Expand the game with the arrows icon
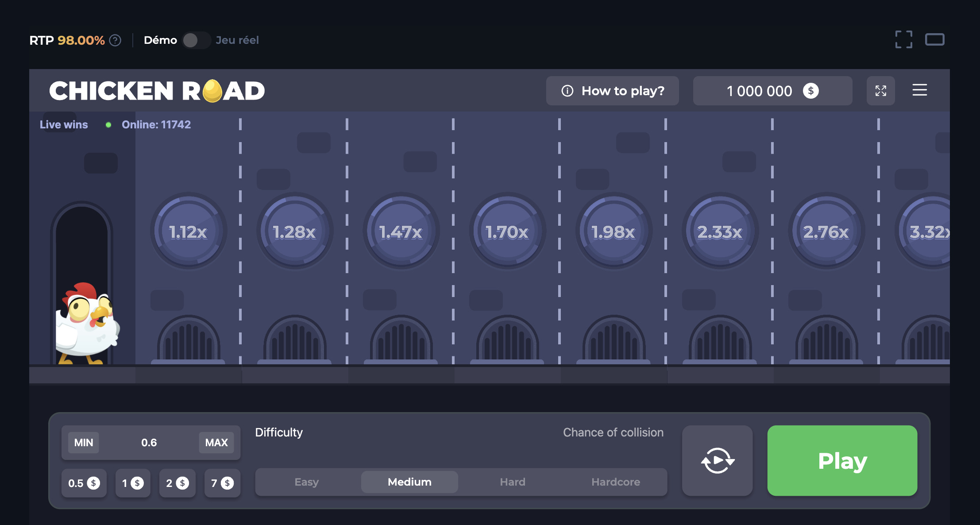The width and height of the screenshot is (980, 525). (880, 91)
